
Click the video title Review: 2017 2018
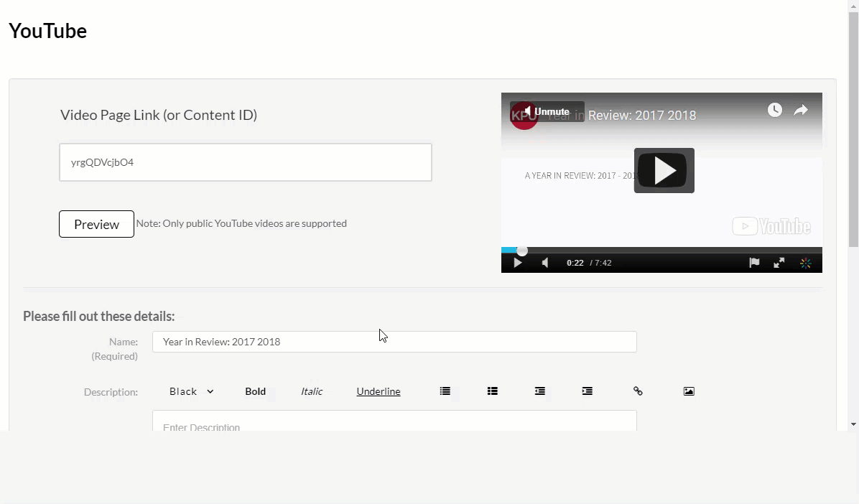click(641, 116)
